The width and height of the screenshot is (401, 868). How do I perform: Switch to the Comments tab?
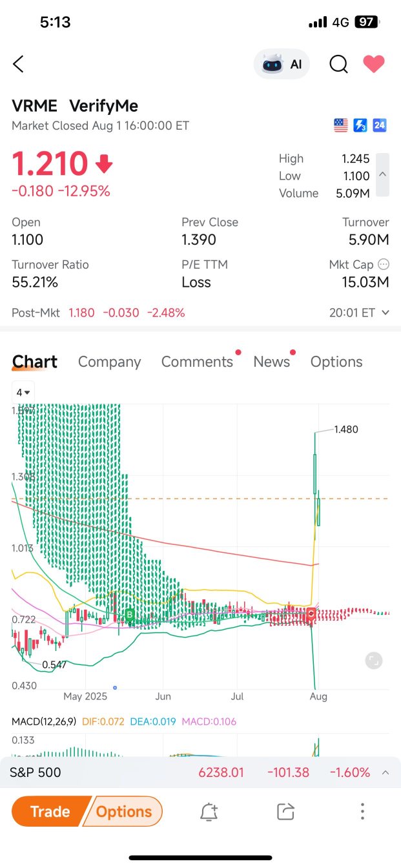[x=197, y=362]
